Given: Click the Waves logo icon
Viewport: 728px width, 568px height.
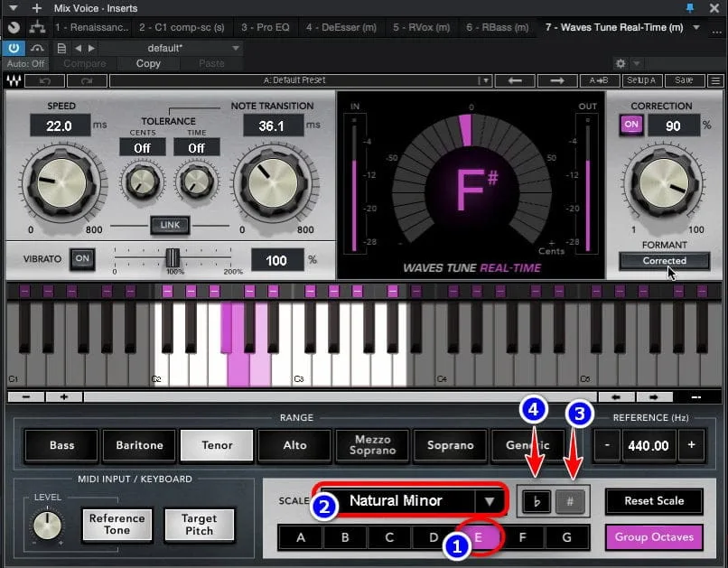Looking at the screenshot, I should [14, 80].
